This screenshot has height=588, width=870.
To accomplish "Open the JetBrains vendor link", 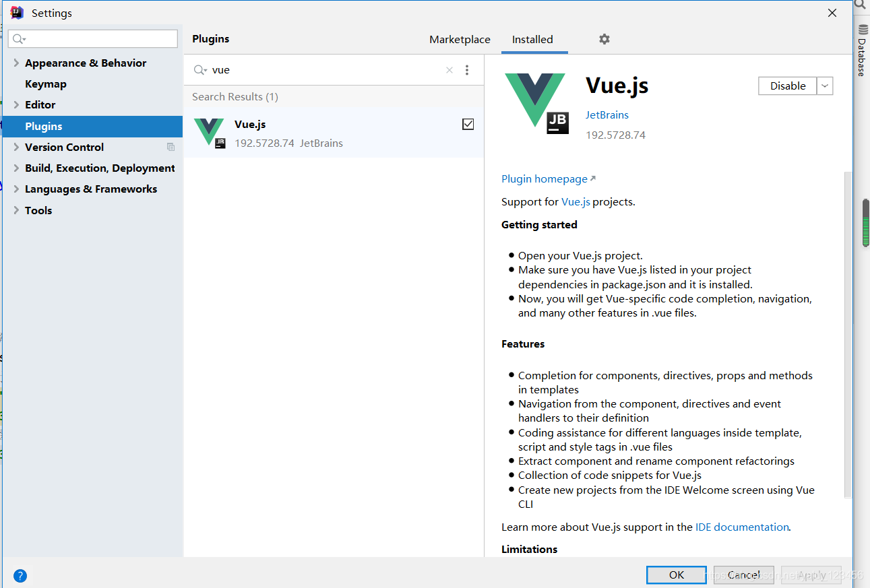I will [x=607, y=115].
